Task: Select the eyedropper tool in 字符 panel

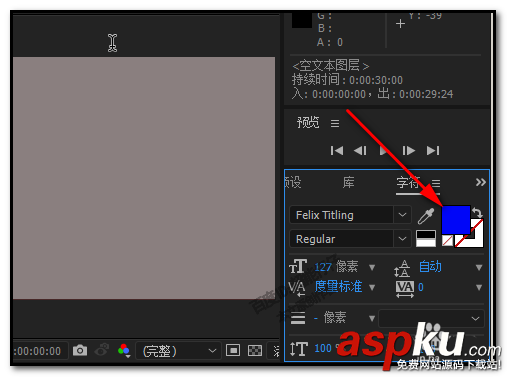Action: [x=426, y=216]
